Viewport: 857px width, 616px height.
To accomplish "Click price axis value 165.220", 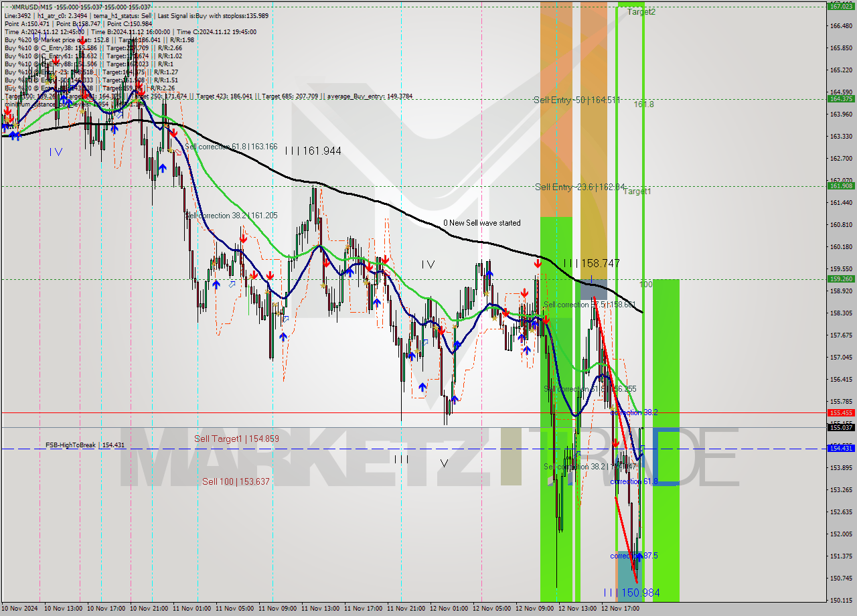I will pos(840,70).
